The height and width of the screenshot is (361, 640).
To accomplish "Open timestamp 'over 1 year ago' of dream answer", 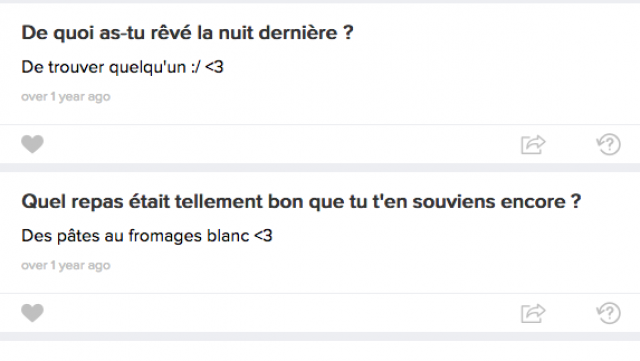I will [x=66, y=97].
